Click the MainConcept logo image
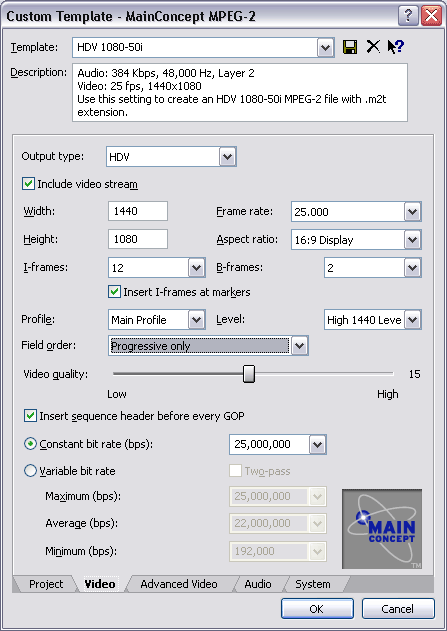 (x=382, y=529)
